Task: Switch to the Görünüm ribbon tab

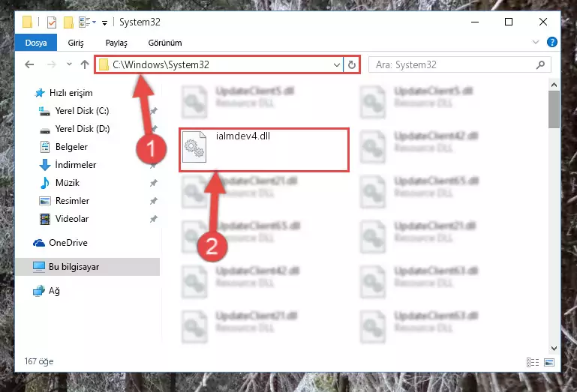Action: (165, 43)
